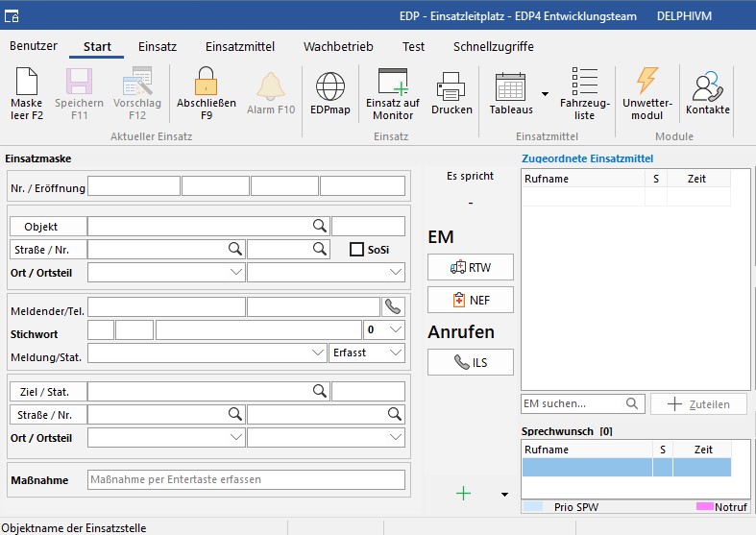Switch to the Einsatzmittel tab
The height and width of the screenshot is (535, 756).
click(240, 46)
